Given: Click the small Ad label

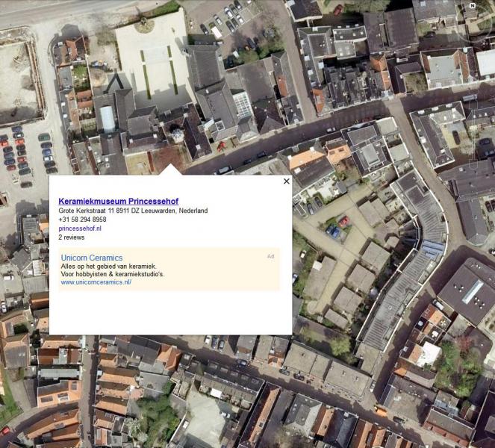Looking at the screenshot, I should click(x=270, y=256).
